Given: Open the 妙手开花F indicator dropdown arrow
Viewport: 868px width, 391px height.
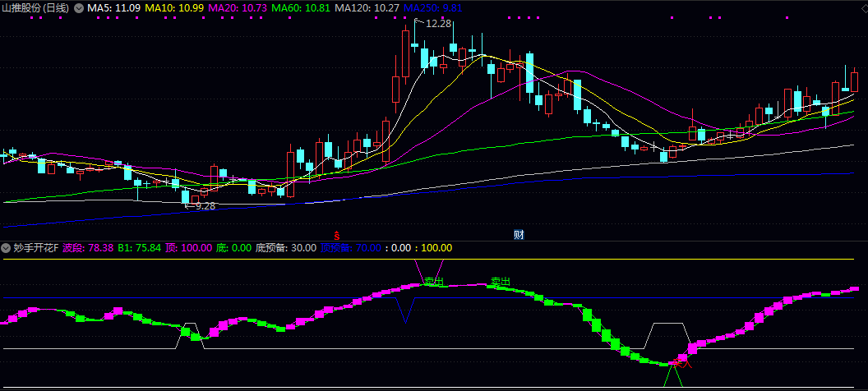Looking at the screenshot, I should (x=6, y=247).
